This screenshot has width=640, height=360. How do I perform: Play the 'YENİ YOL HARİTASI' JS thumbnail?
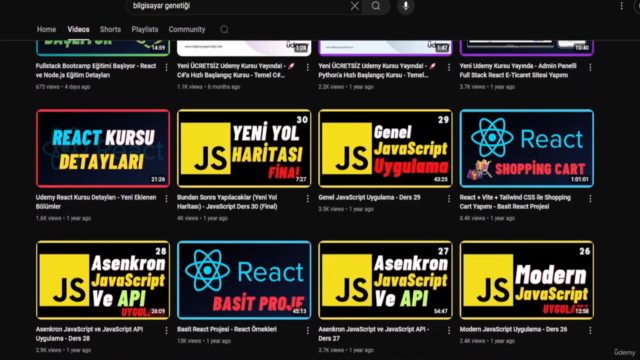pos(244,148)
